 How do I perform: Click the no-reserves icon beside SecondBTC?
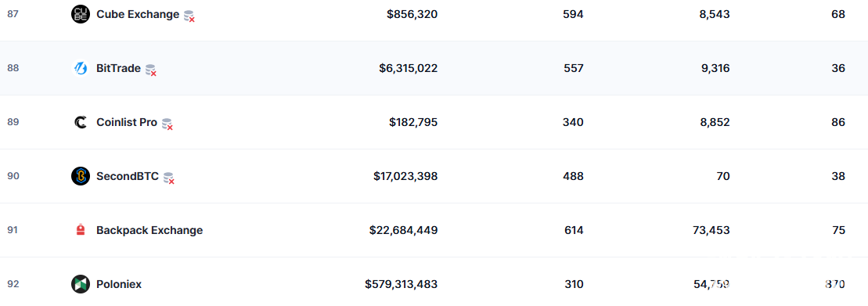[169, 178]
